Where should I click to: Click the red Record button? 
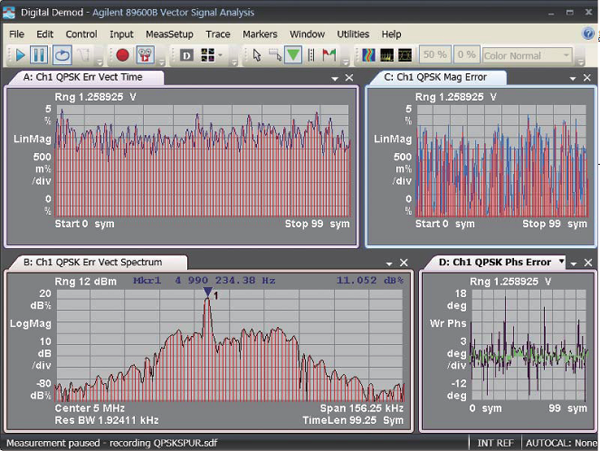[x=122, y=55]
